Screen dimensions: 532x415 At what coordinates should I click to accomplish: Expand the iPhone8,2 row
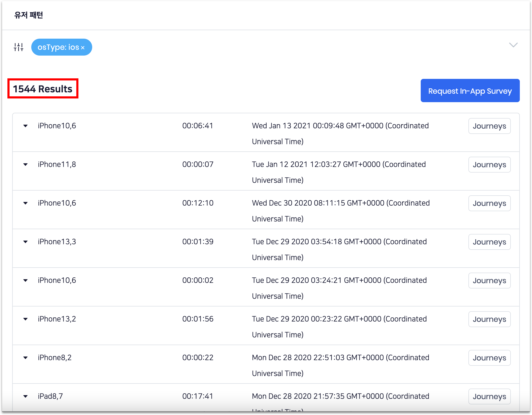click(25, 358)
